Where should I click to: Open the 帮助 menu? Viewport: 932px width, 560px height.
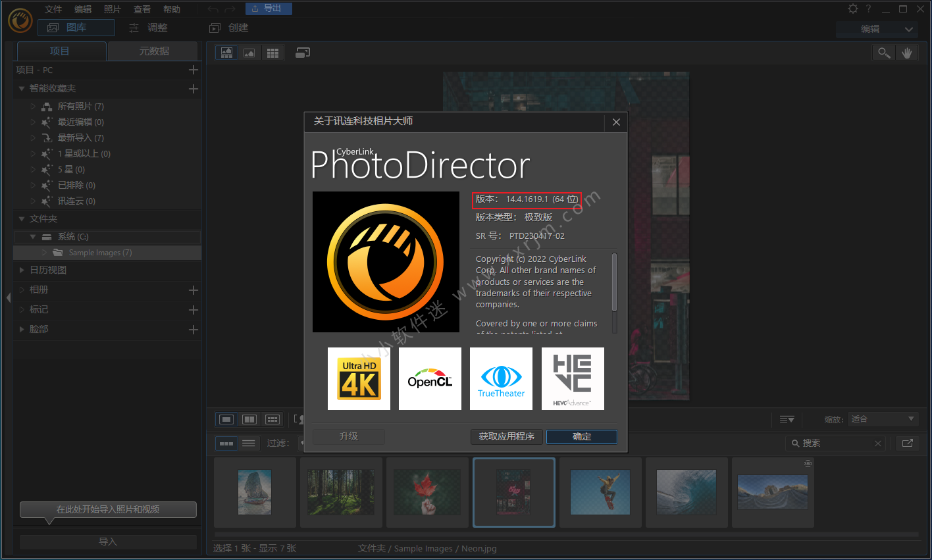pyautogui.click(x=172, y=9)
